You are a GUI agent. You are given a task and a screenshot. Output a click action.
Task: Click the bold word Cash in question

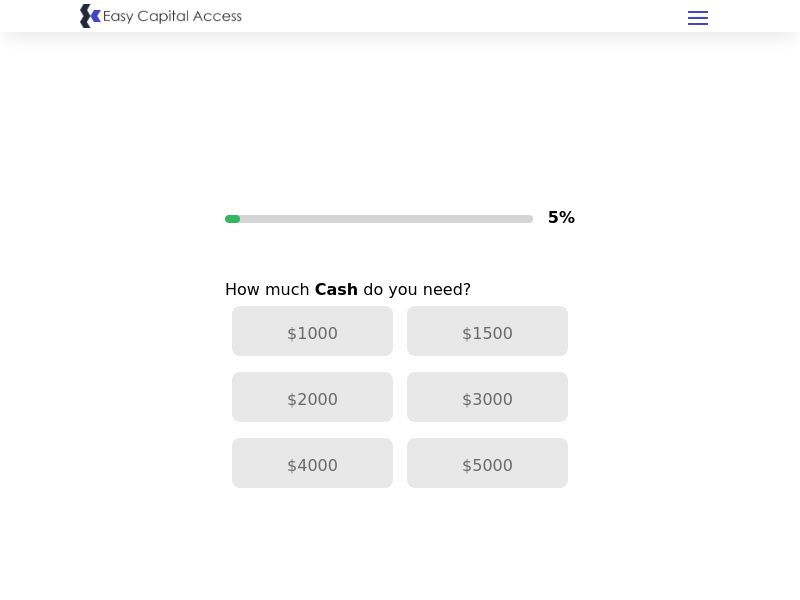point(336,290)
